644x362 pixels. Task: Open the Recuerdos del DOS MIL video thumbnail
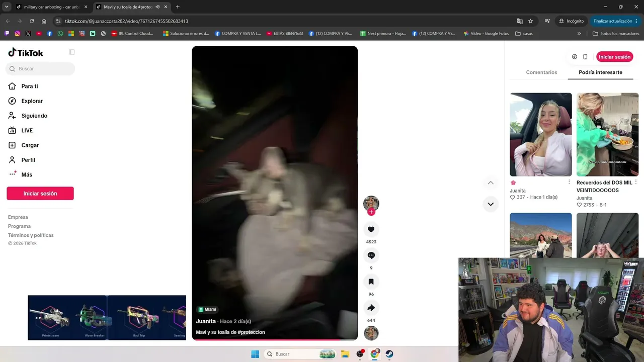click(607, 134)
